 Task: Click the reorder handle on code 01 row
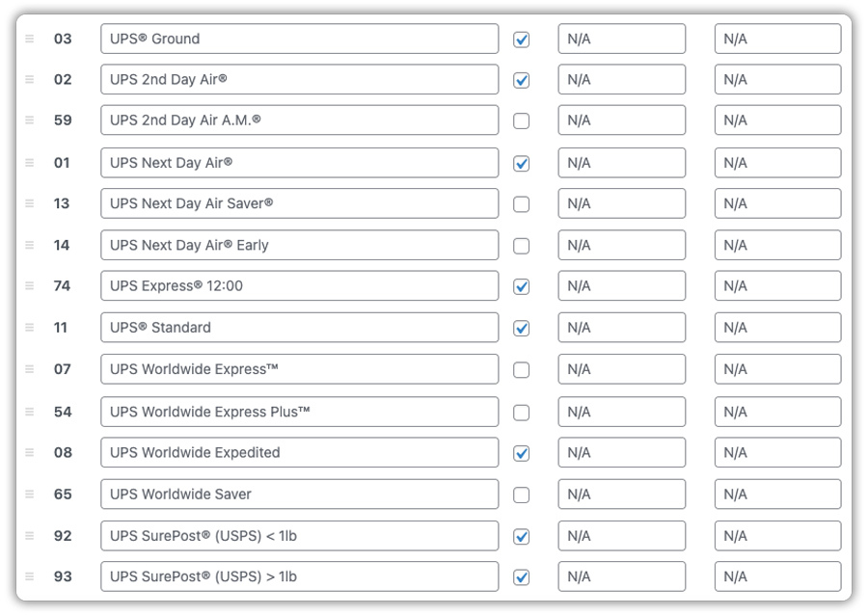(30, 163)
